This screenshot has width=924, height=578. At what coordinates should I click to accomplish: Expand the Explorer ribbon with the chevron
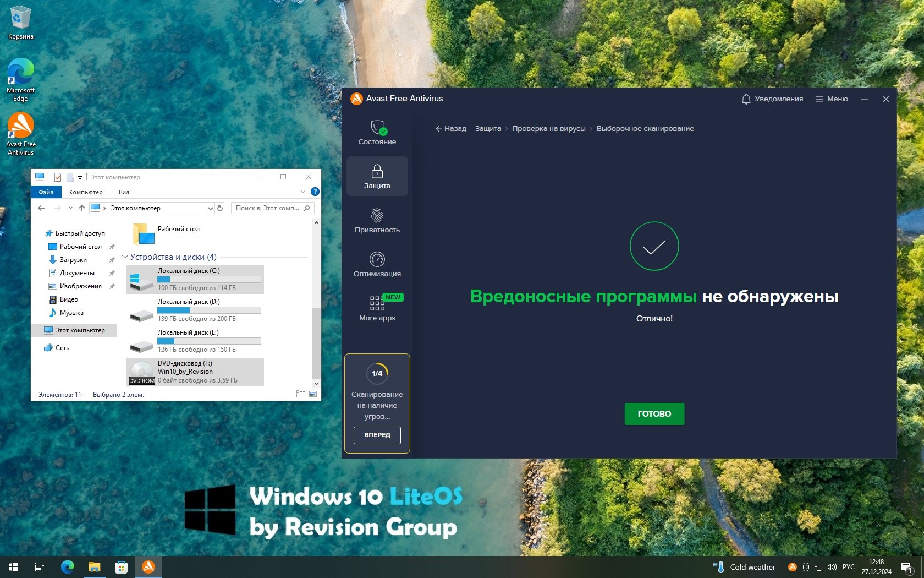point(302,192)
